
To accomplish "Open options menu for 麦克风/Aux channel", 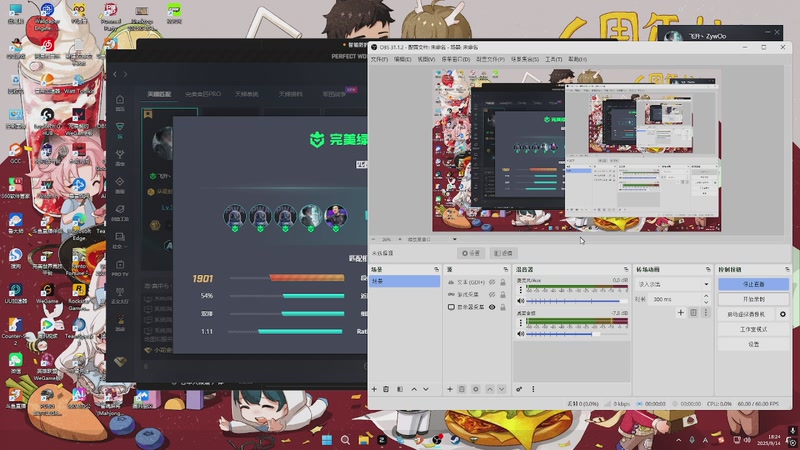I will [x=520, y=290].
